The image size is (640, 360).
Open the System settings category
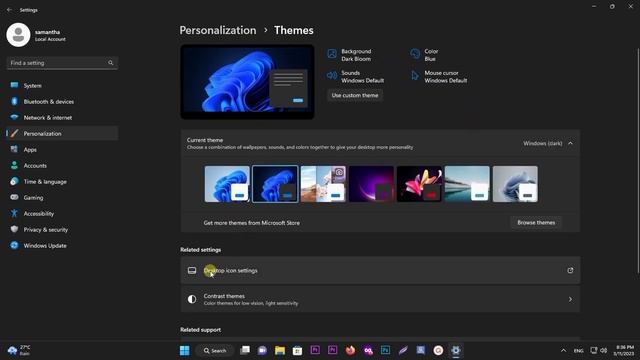point(62,86)
